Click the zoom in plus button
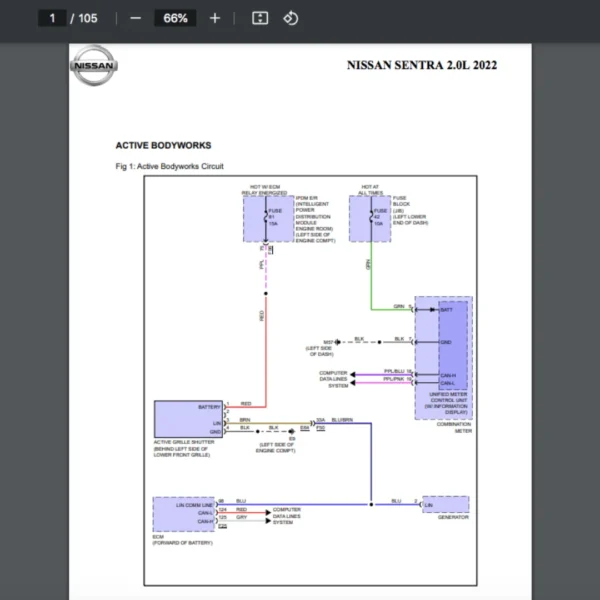600x600 pixels. click(215, 18)
